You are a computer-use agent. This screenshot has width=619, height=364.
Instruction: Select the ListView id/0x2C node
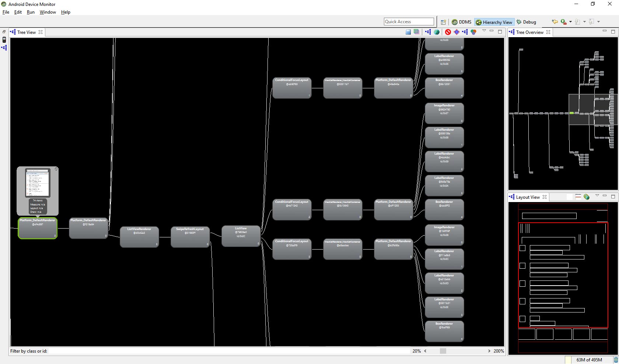pos(241,236)
